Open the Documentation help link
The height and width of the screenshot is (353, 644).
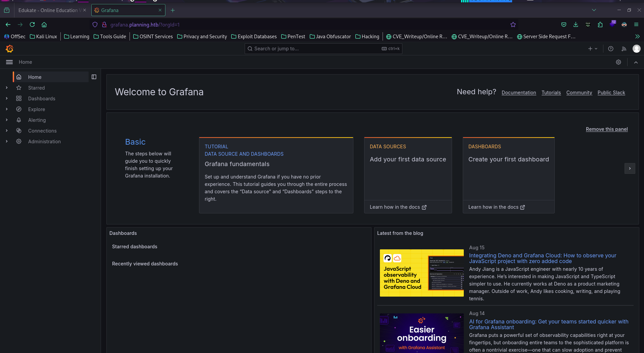coord(518,93)
